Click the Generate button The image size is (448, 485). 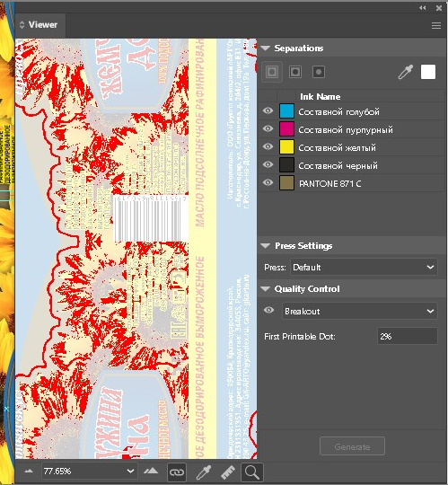pos(352,446)
